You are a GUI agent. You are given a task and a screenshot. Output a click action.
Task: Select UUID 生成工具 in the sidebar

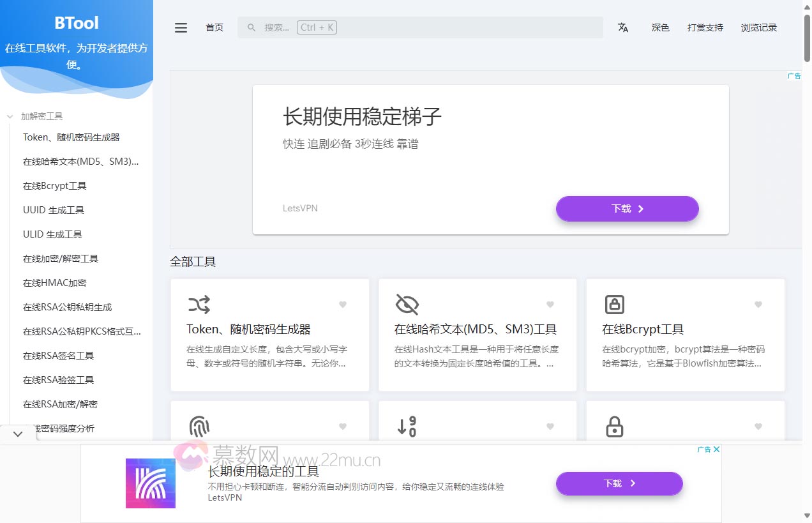tap(54, 210)
